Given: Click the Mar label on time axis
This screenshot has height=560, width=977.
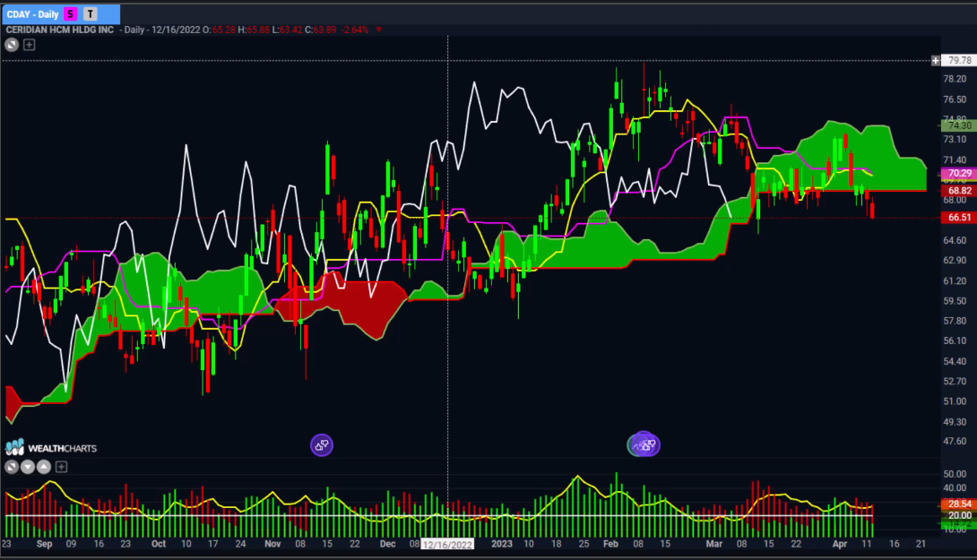Looking at the screenshot, I should pyautogui.click(x=714, y=544).
